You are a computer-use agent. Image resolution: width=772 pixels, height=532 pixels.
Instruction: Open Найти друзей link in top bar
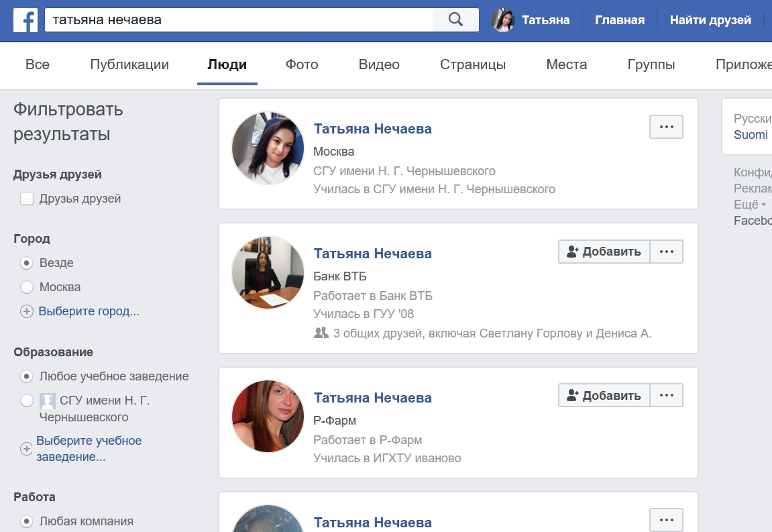click(x=710, y=20)
